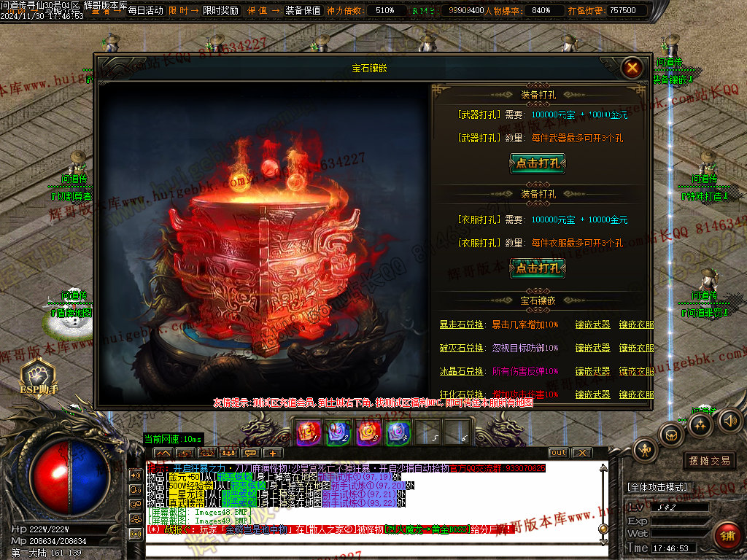Click 镶嵌衣服 in the 破灭石 row

(x=636, y=348)
